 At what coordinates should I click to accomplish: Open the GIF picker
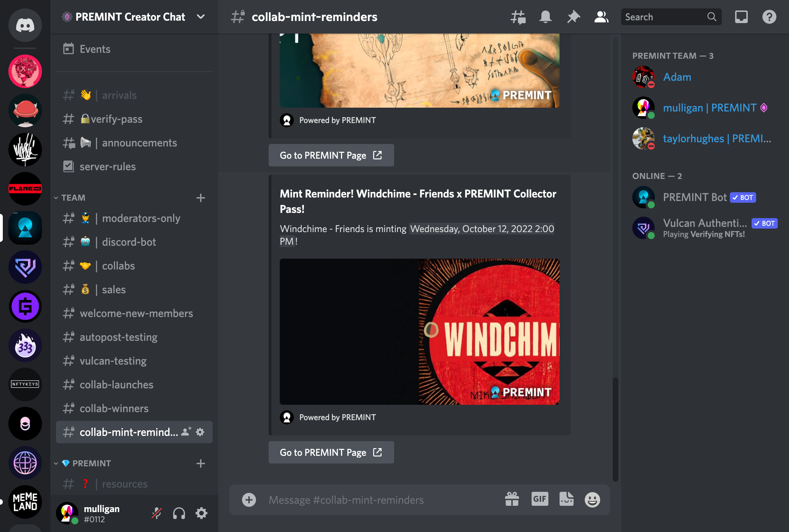point(540,499)
